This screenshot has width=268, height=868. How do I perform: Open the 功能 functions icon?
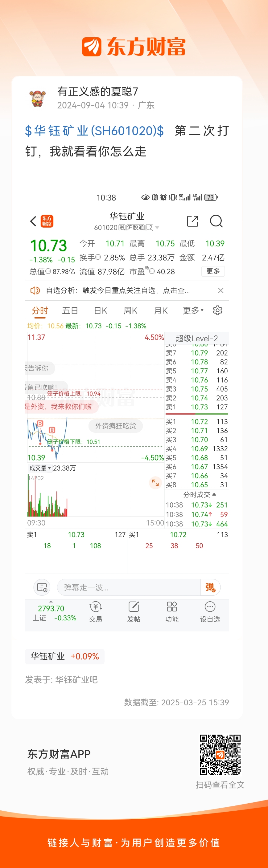(x=172, y=612)
